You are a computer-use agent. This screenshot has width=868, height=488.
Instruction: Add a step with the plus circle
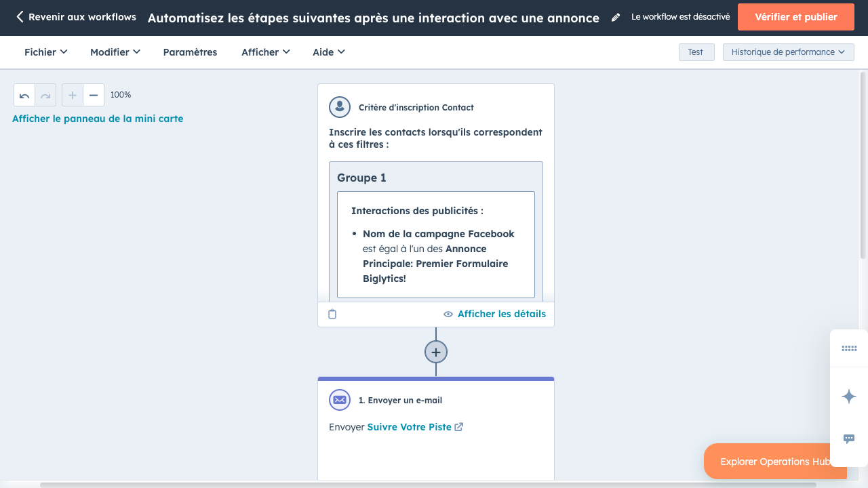pos(436,352)
